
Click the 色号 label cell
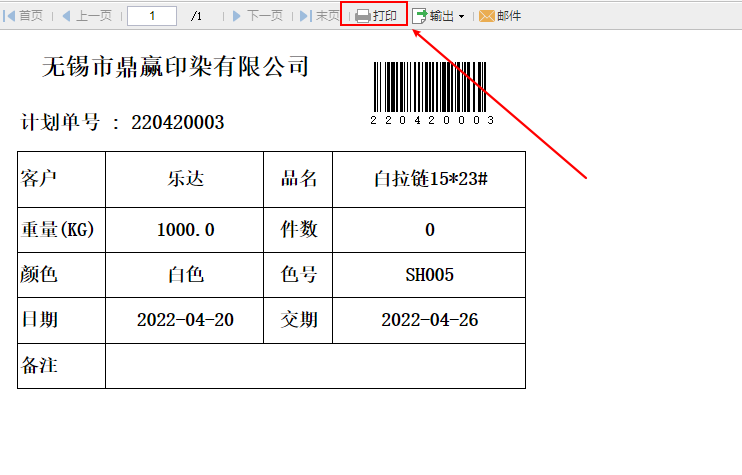(x=298, y=275)
